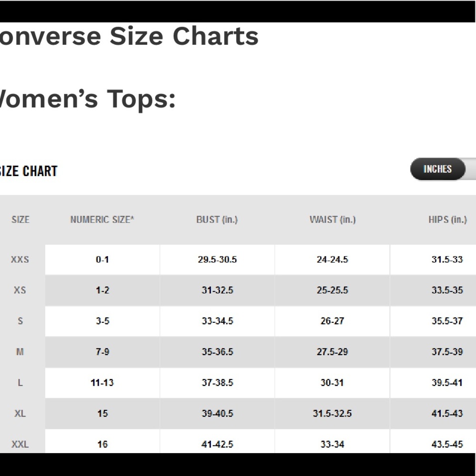Click bust value 33-34.5

218,321
